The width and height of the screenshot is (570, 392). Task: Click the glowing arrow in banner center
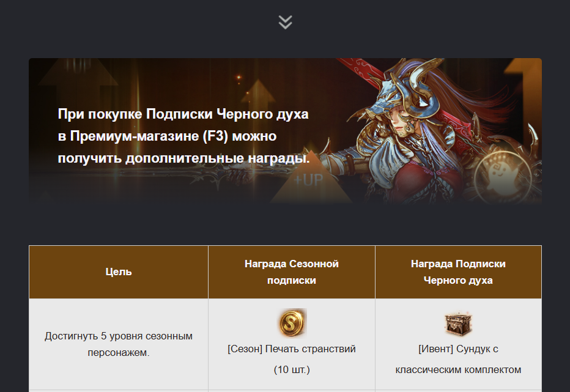pos(257,93)
